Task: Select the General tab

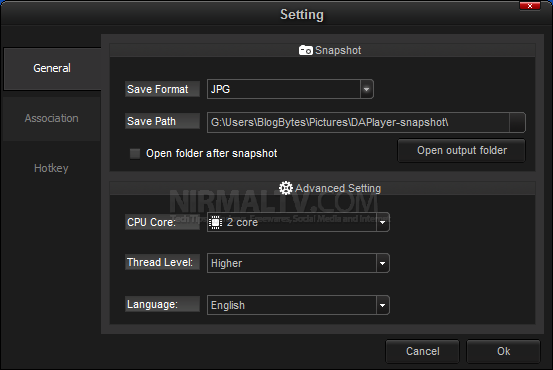Action: (52, 68)
